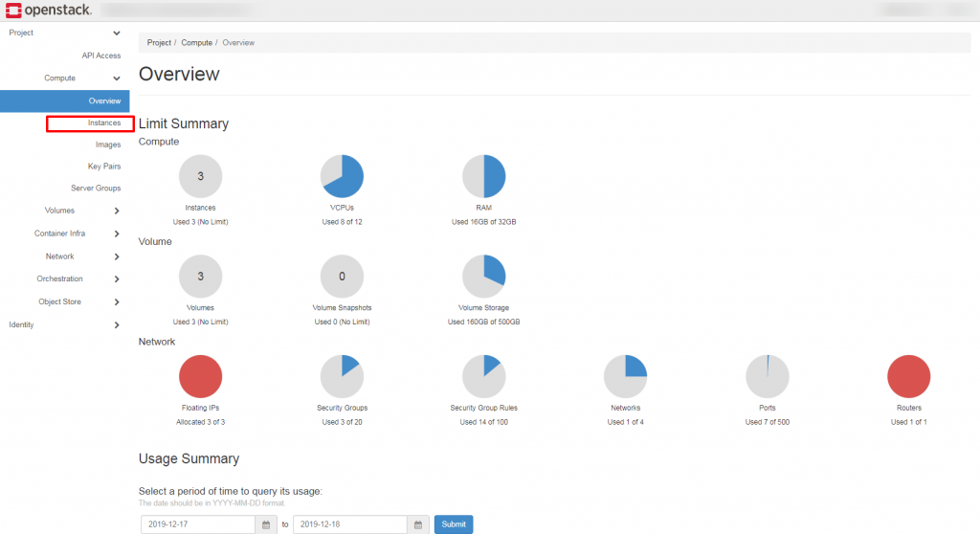Open Server Groups in the sidebar
This screenshot has height=534, width=980.
coord(96,189)
